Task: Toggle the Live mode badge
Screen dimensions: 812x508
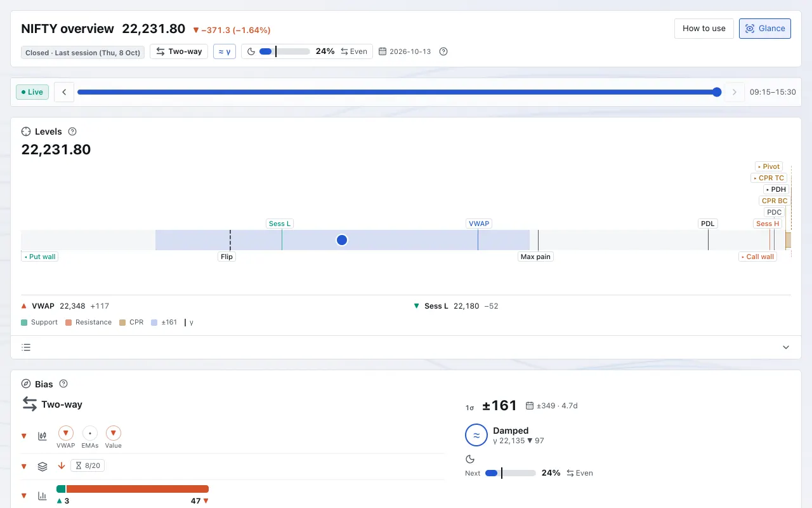Action: click(32, 92)
